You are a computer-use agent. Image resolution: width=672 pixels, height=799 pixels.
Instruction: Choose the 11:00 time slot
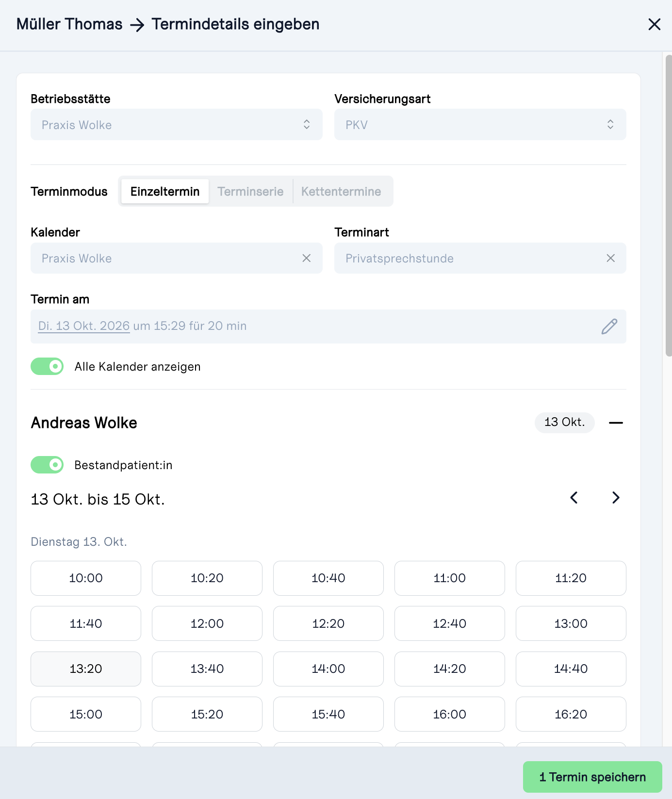coord(450,578)
